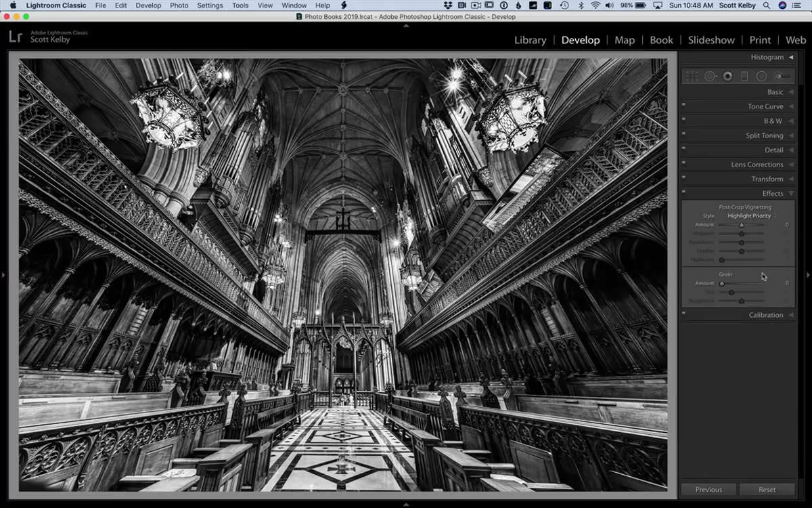Screen dimensions: 812x508
Task: Open the Dropbox menu bar icon
Action: point(448,5)
